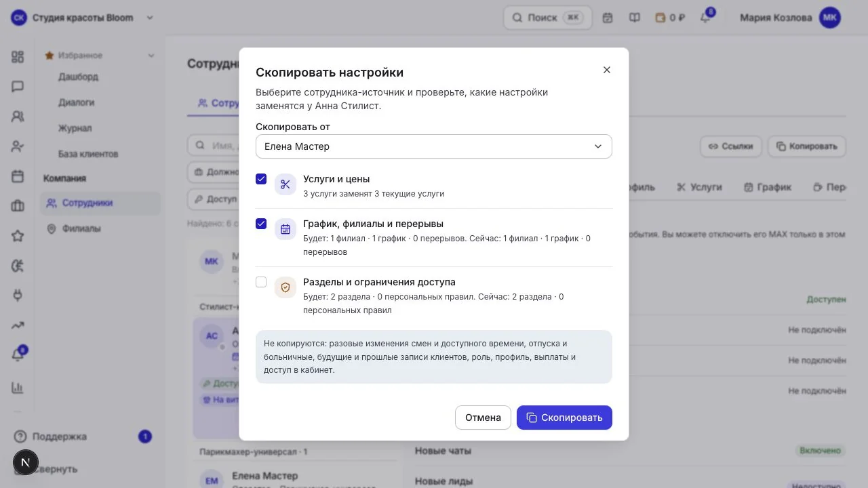Open the dashboard grid icon in sidebar
This screenshot has width=868, height=488.
[x=18, y=57]
